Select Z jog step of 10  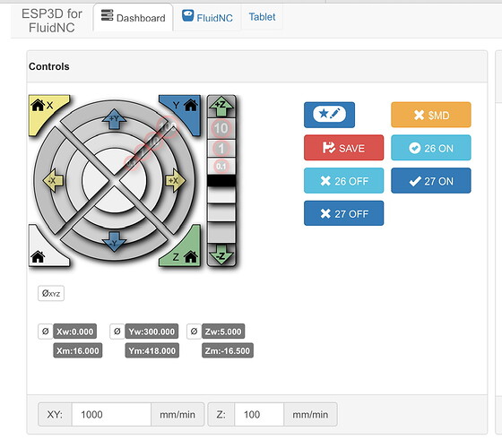point(221,128)
